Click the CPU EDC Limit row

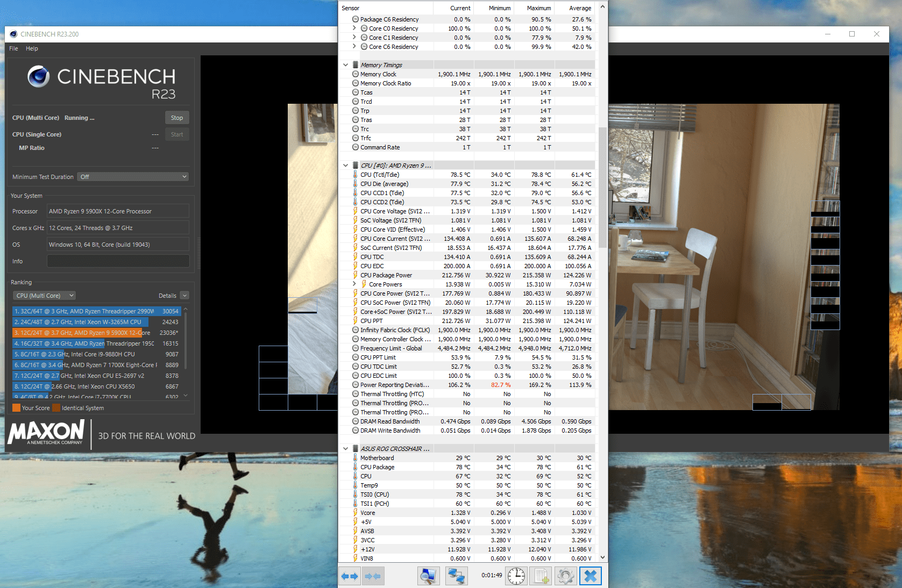(467, 376)
